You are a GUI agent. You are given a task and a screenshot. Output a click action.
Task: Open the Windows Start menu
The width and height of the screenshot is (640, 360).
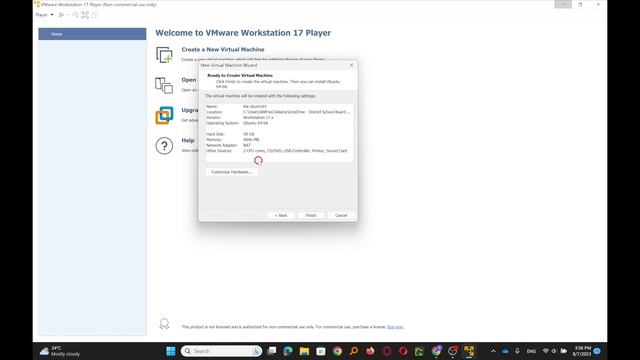[171, 351]
